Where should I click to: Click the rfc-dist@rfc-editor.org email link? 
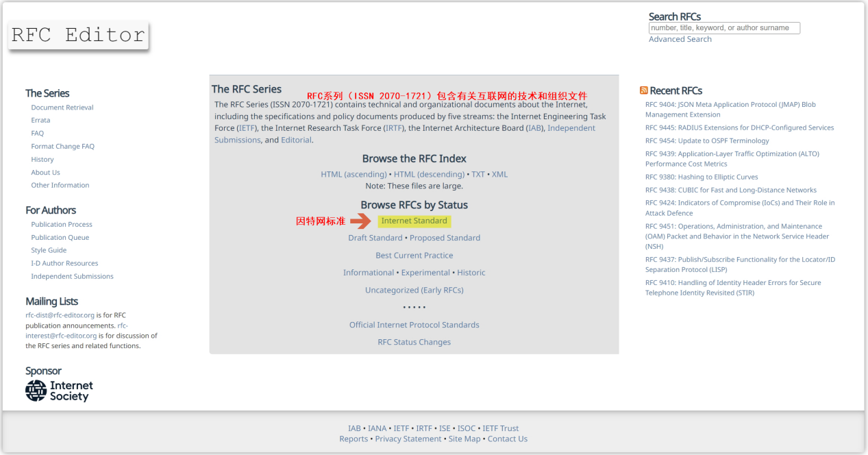click(60, 315)
